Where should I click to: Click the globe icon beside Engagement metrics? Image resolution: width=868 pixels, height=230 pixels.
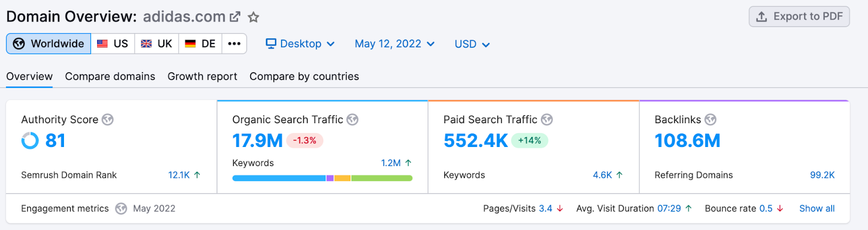pos(121,209)
